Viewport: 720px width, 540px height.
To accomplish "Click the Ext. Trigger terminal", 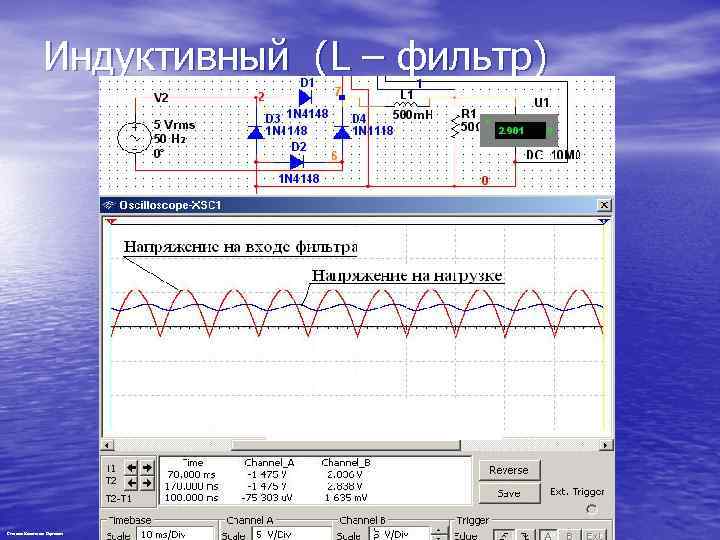I will click(591, 508).
